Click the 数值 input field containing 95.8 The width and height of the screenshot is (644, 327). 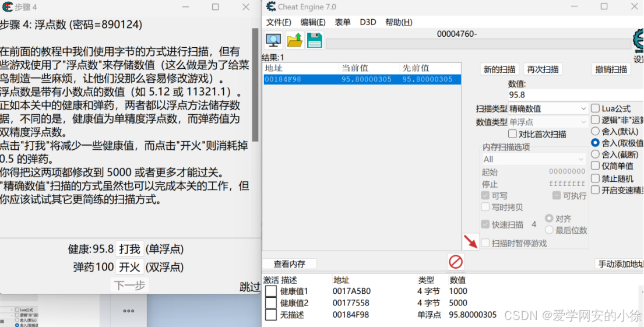tap(576, 95)
